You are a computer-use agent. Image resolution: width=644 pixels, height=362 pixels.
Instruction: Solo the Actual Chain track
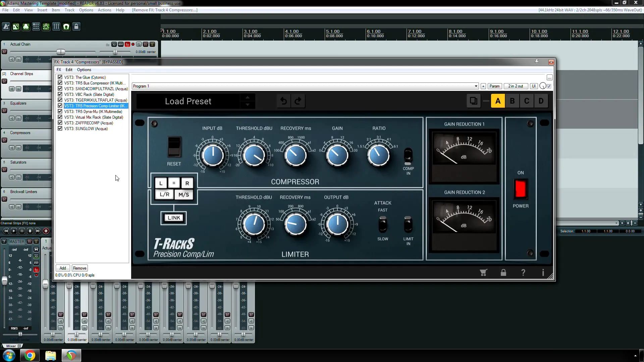point(152,44)
